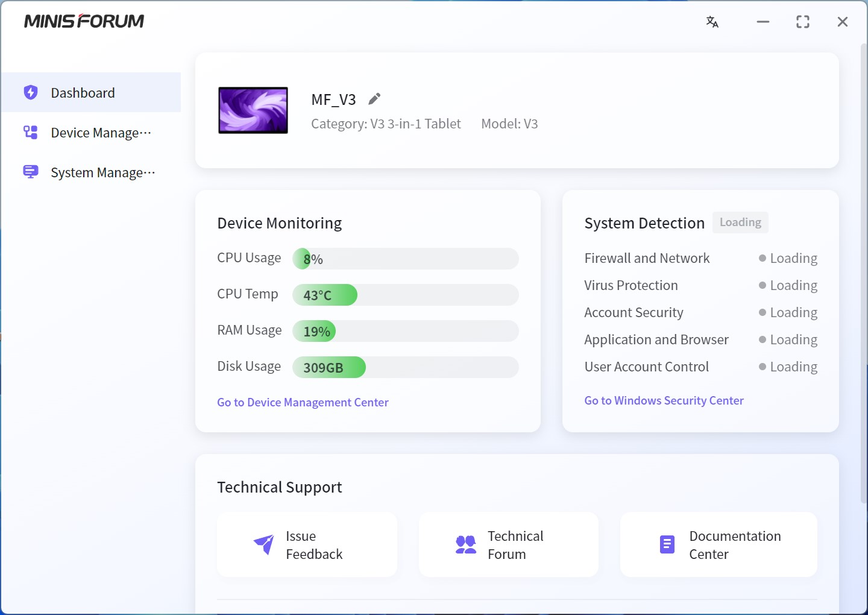Click the Disk Usage 309GB bar
Viewport: 868px width, 615px height.
point(405,367)
